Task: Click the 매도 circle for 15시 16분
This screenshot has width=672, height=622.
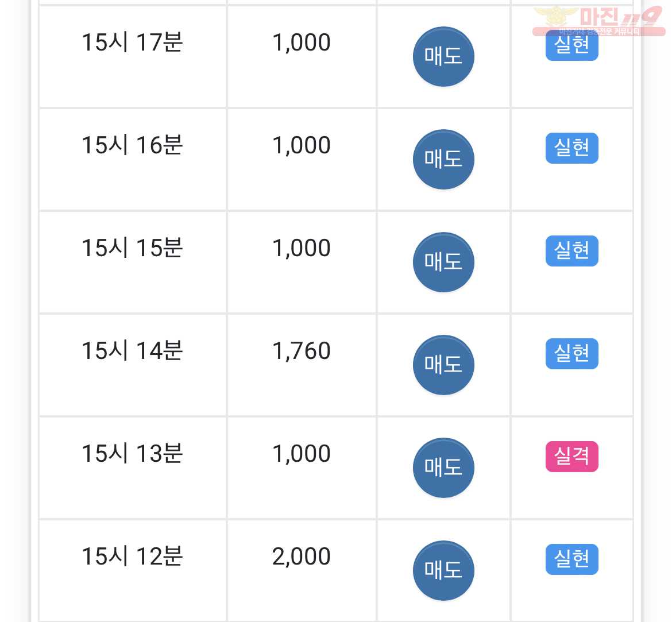Action: pos(443,160)
